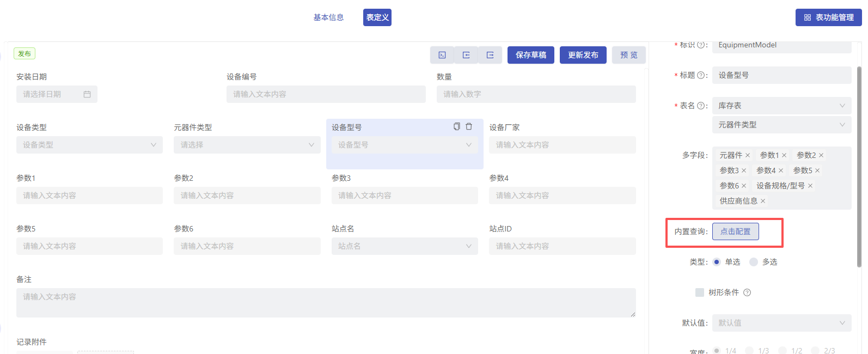This screenshot has height=354, width=868.
Task: Focus the 设备编号 text input
Action: (x=326, y=94)
